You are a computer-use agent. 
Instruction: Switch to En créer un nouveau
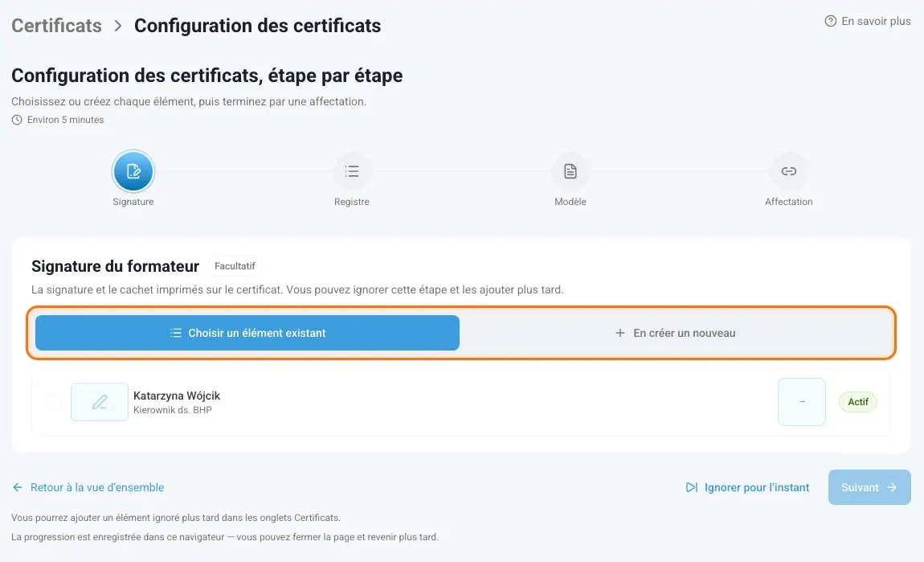coord(675,333)
